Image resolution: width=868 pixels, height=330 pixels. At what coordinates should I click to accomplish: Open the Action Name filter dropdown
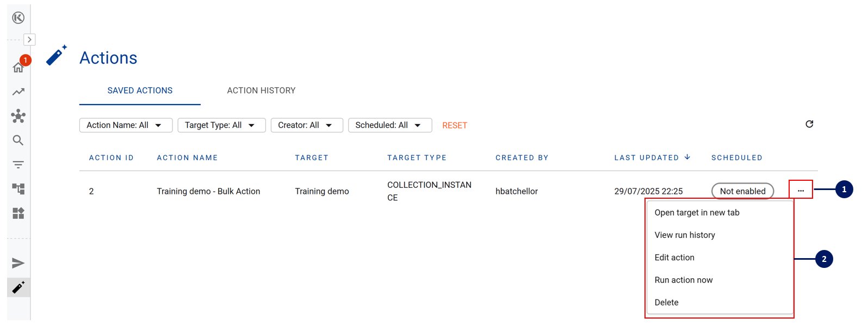[x=126, y=125]
